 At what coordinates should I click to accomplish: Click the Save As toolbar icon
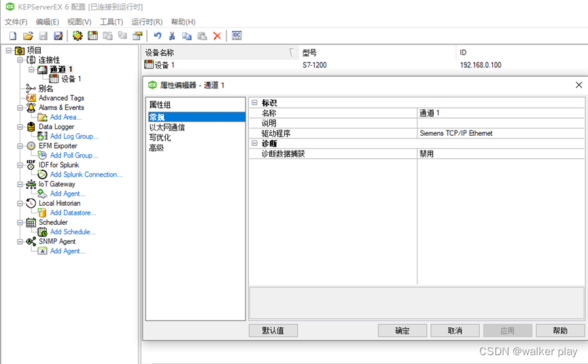pyautogui.click(x=58, y=36)
